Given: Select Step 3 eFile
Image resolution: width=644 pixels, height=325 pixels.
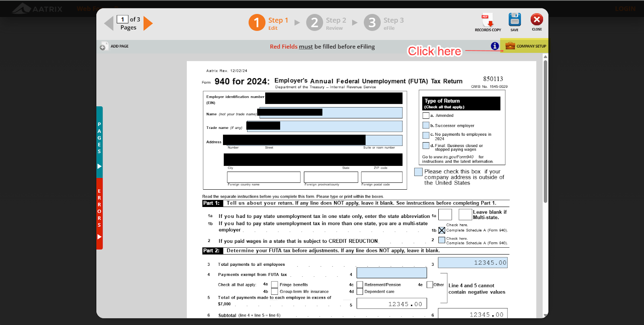Looking at the screenshot, I should pos(384,23).
